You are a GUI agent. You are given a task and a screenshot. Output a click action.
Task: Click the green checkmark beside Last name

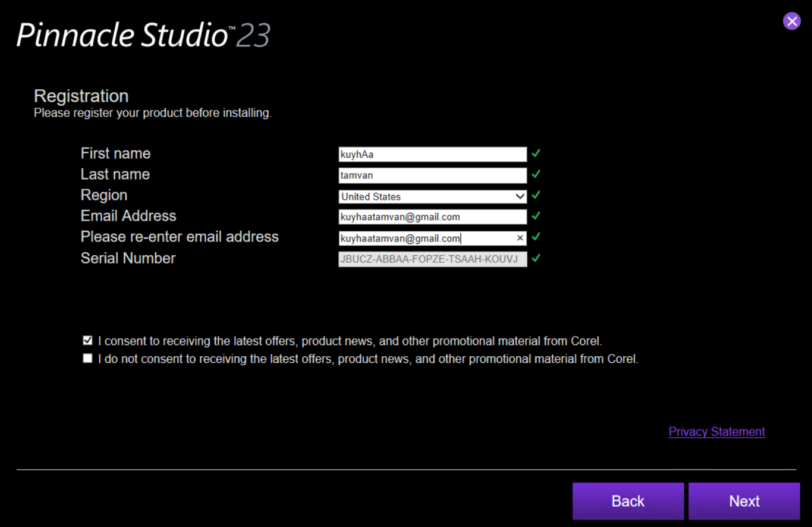[536, 174]
